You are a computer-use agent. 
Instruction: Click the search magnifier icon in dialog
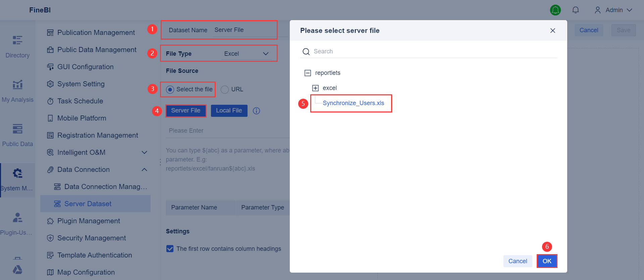tap(306, 52)
